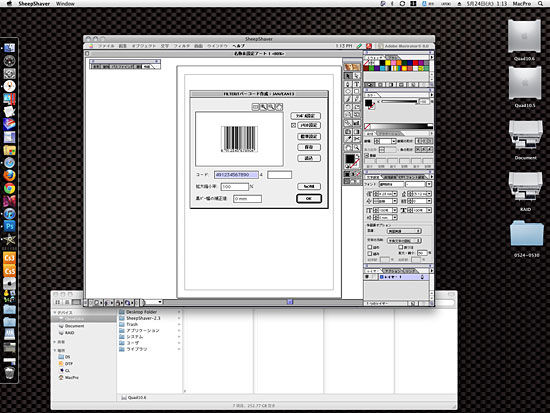Screen dimensions: 550x413
Task: Open the Trash in the Dock
Action: coord(9,372)
